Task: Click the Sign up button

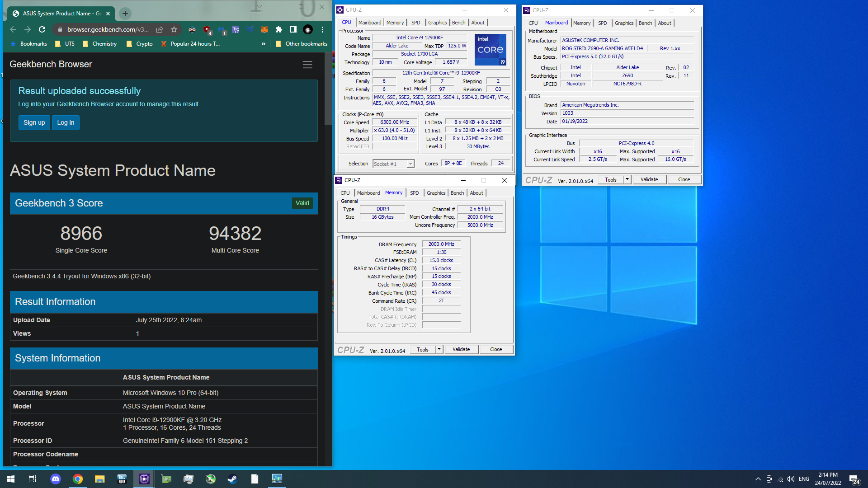Action: (34, 122)
